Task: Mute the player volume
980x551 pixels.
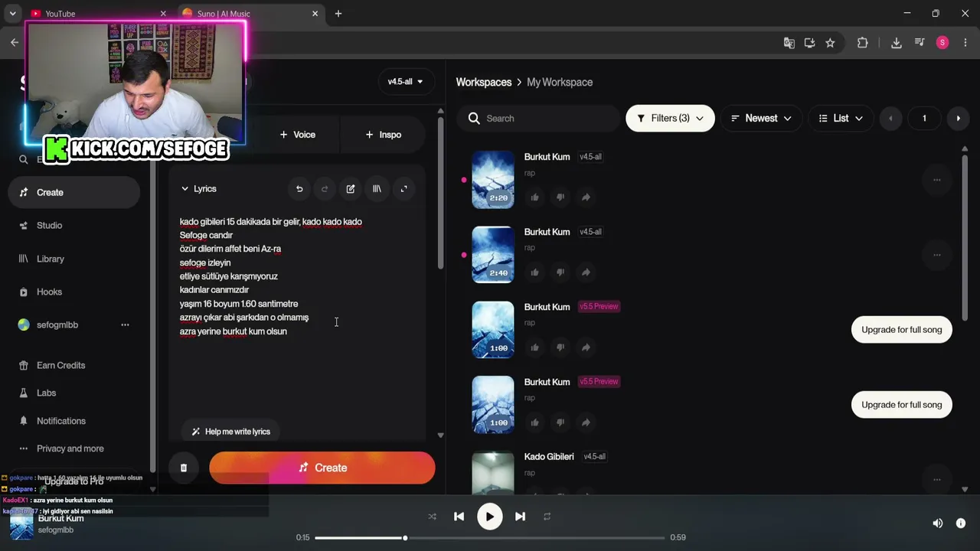Action: pyautogui.click(x=937, y=523)
